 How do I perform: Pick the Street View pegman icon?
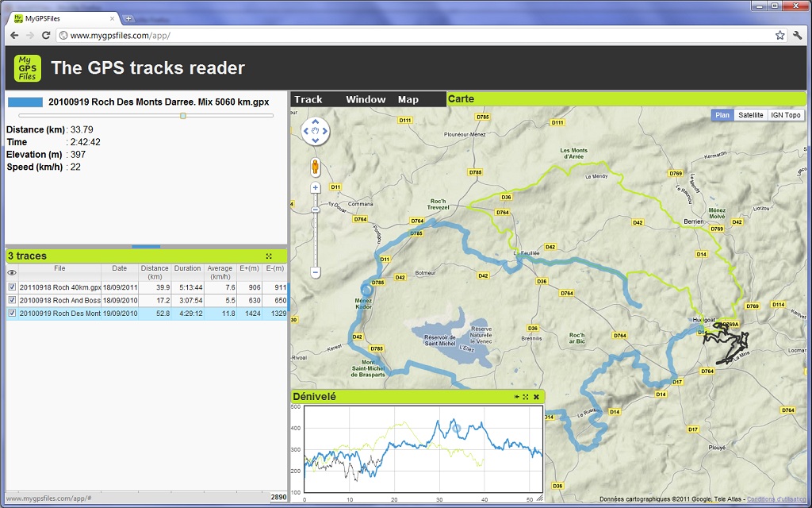[x=315, y=167]
